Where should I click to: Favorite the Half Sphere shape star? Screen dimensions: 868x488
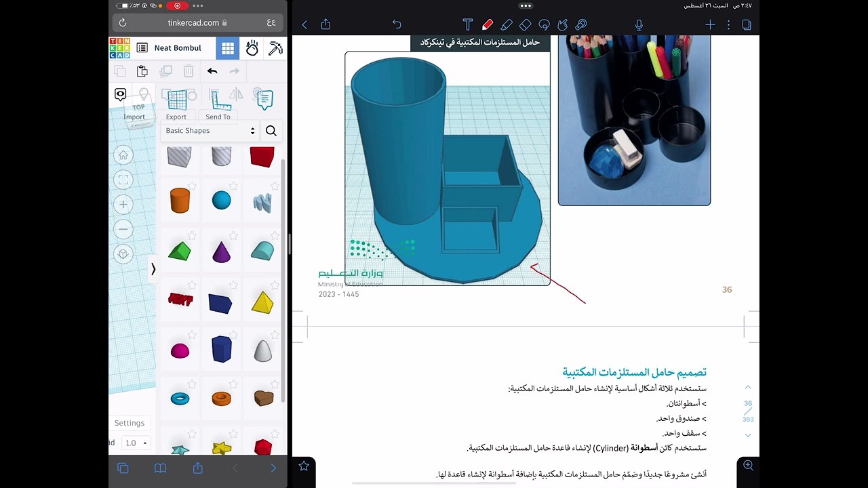pos(192,335)
